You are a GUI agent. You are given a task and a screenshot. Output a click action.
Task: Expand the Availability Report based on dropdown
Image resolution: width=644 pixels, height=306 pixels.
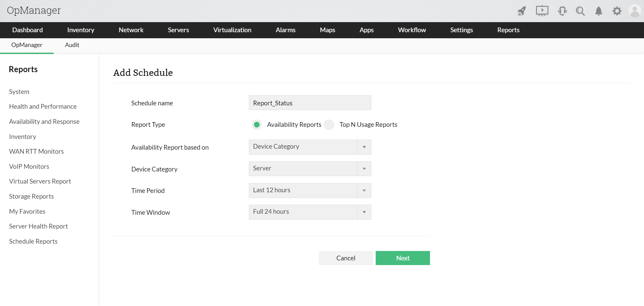click(x=364, y=147)
